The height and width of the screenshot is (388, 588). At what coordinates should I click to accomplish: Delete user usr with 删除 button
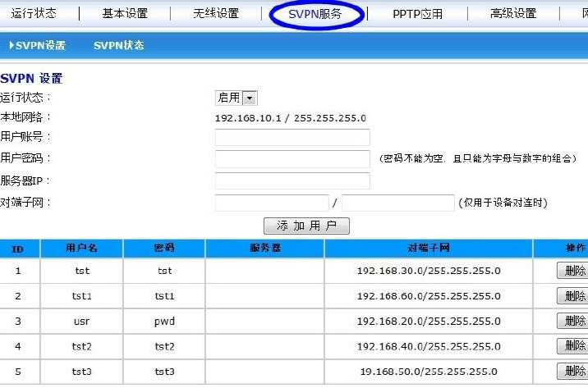(x=572, y=321)
